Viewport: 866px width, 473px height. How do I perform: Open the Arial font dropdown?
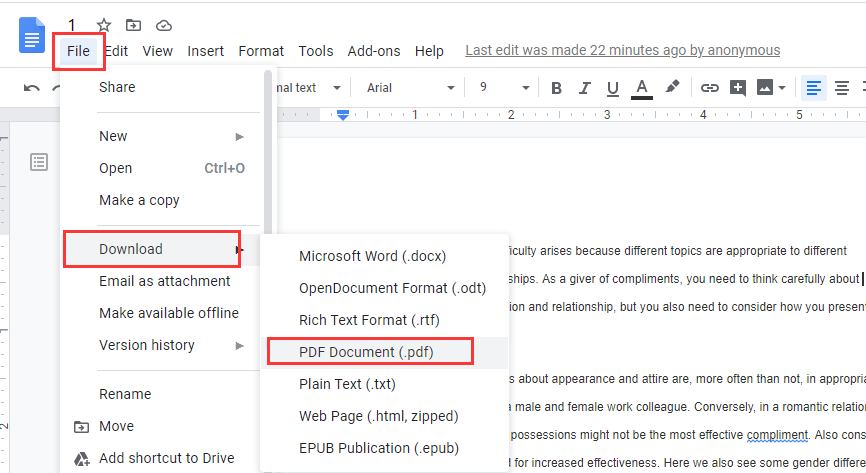click(x=410, y=88)
